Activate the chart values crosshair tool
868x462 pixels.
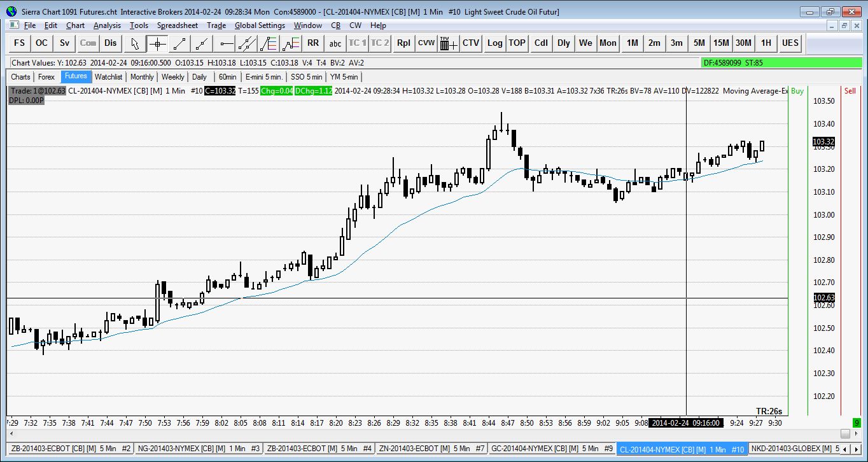(157, 43)
